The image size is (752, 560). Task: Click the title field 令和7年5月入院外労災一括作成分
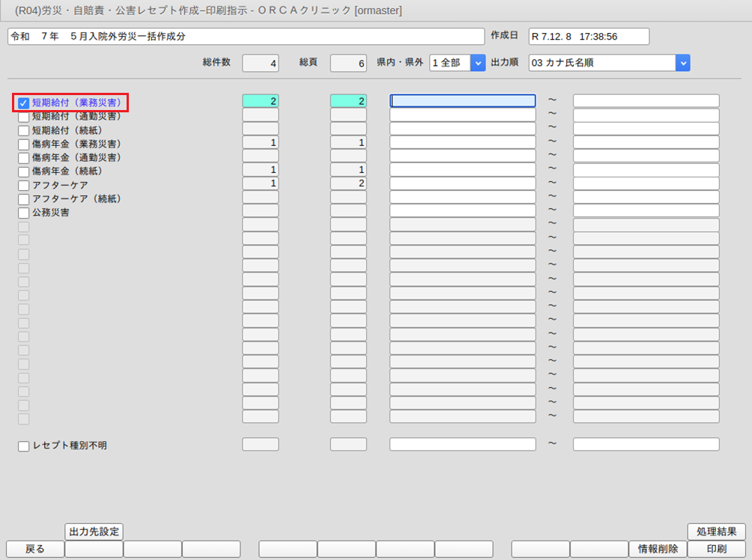(x=246, y=37)
